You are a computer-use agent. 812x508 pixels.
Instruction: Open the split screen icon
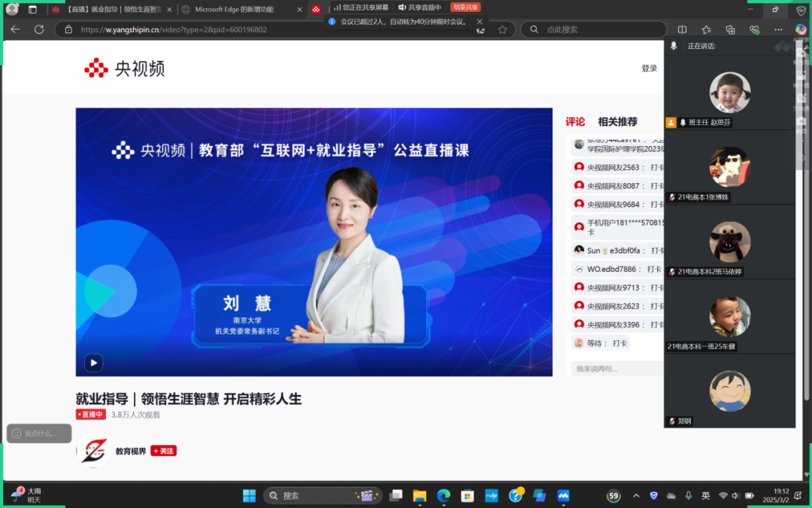coord(682,29)
